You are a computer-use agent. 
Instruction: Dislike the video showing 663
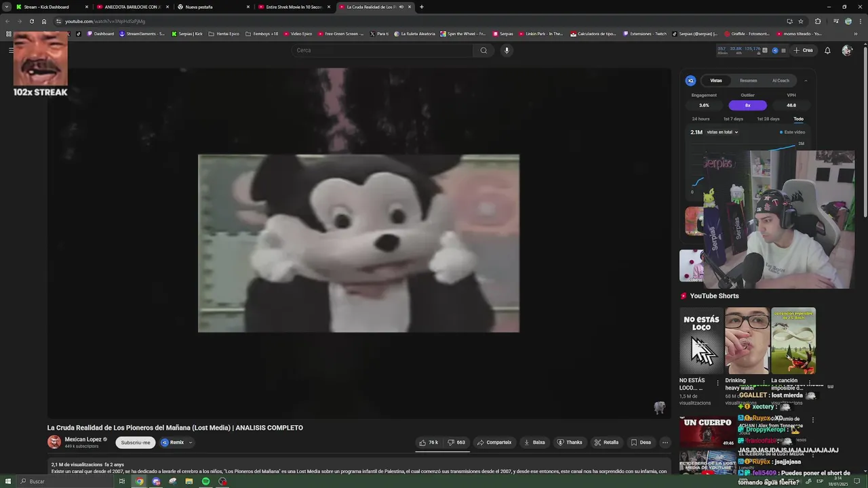point(456,443)
